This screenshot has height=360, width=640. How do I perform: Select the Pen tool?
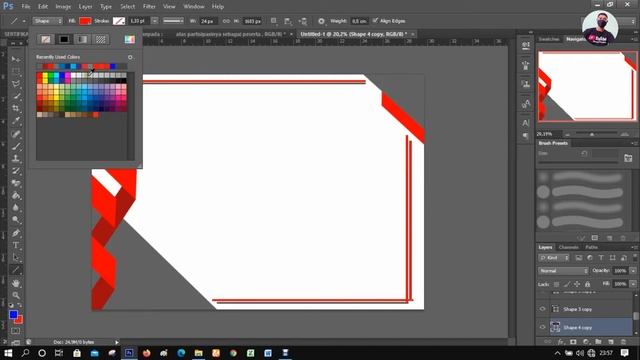[16, 233]
